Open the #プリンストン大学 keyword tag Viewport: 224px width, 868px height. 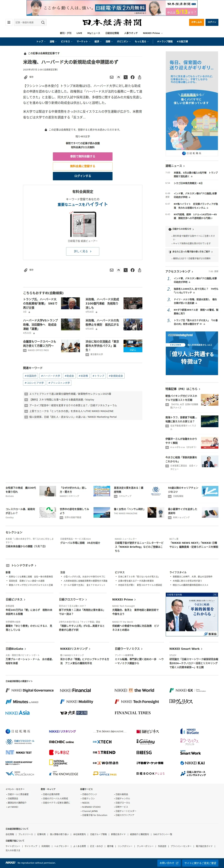click(59, 383)
